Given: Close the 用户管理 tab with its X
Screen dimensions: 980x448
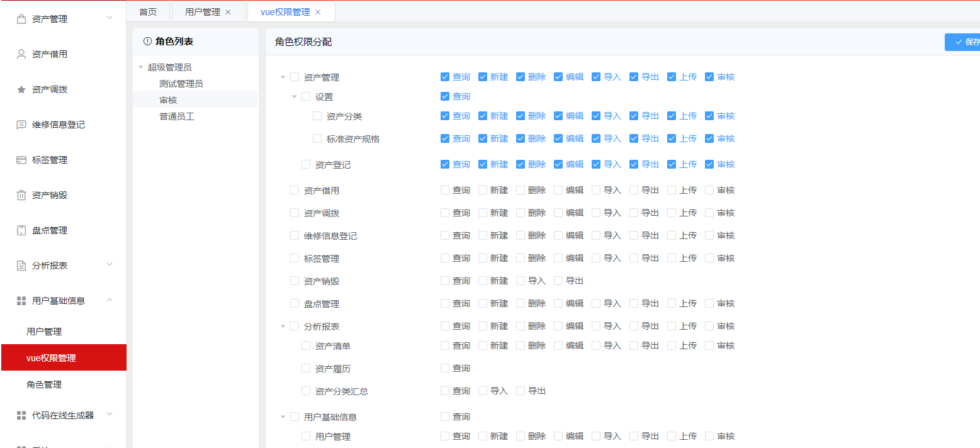Looking at the screenshot, I should click(228, 12).
